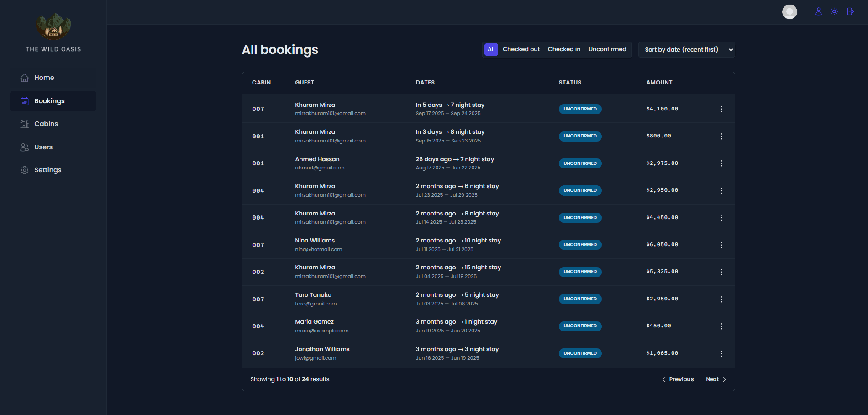This screenshot has height=415, width=868.
Task: Go to Next page of results
Action: point(715,379)
